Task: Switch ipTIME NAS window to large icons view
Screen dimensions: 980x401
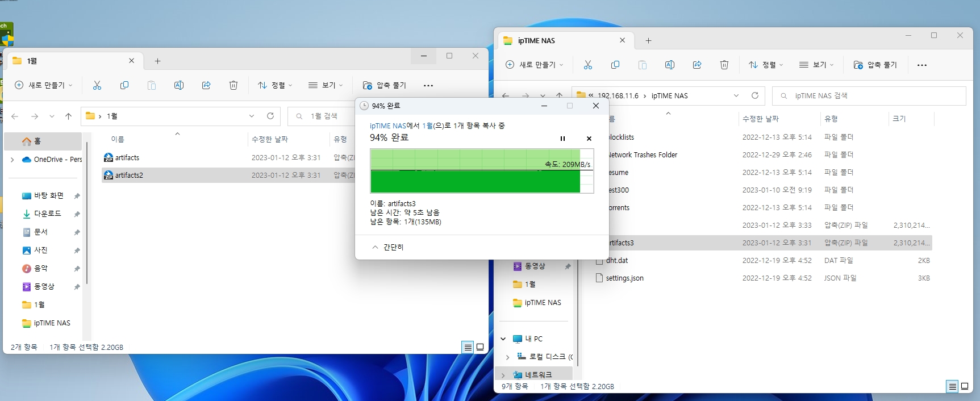Action: [965, 386]
